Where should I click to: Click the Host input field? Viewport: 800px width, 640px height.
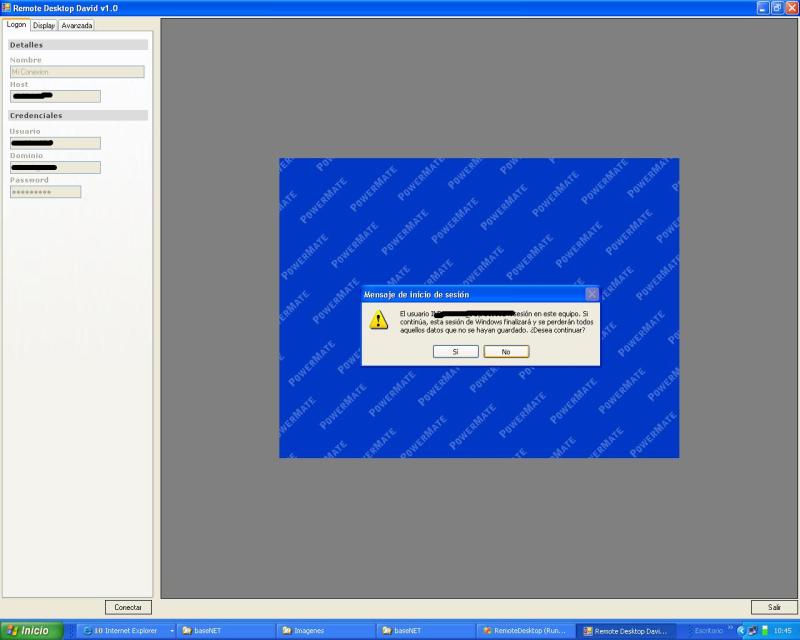click(55, 96)
